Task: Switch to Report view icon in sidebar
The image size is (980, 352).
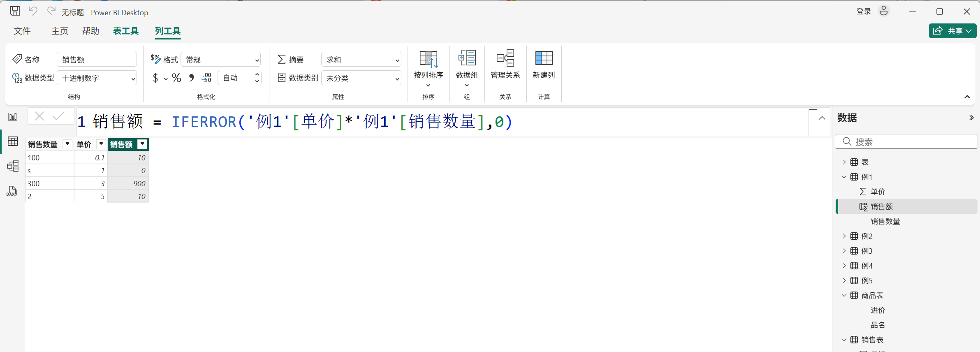Action: (13, 117)
